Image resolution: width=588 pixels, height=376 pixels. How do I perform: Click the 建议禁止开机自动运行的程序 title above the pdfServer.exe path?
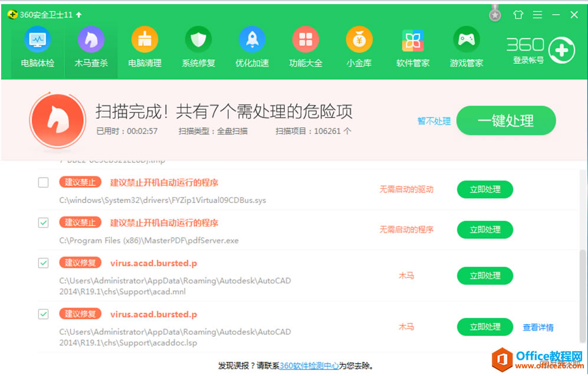(x=164, y=223)
